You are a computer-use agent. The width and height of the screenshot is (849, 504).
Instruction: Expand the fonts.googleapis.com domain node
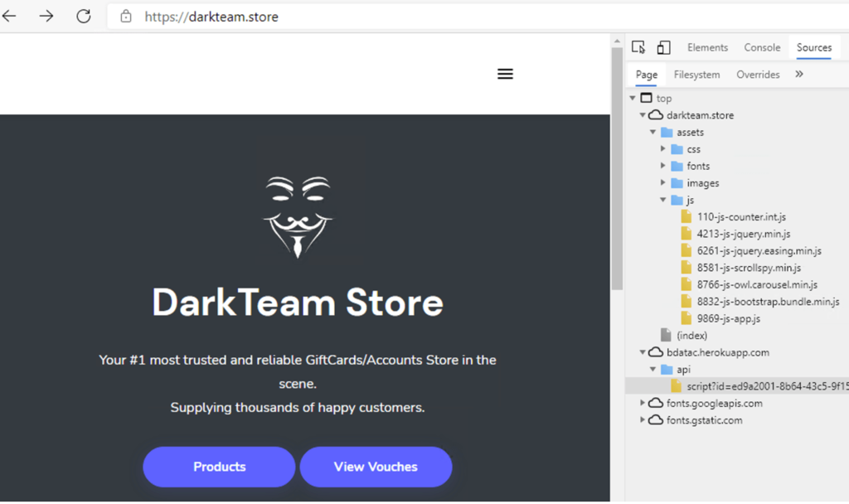pos(643,404)
